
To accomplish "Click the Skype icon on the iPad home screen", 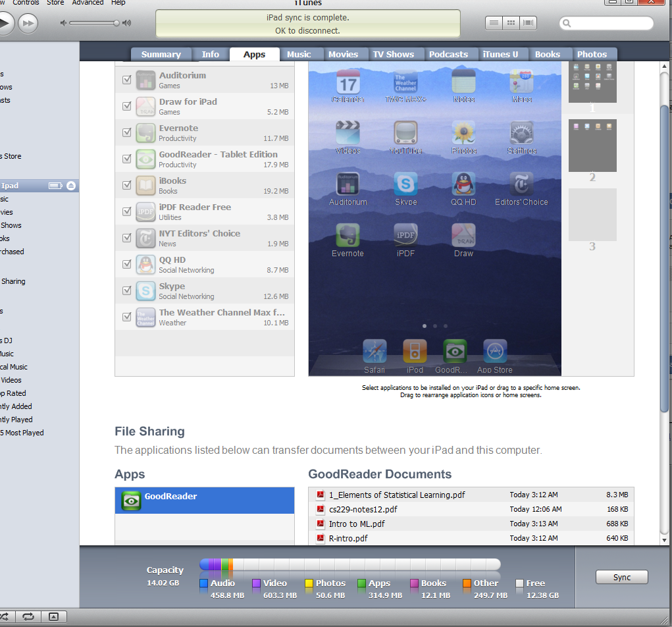I will [x=405, y=184].
